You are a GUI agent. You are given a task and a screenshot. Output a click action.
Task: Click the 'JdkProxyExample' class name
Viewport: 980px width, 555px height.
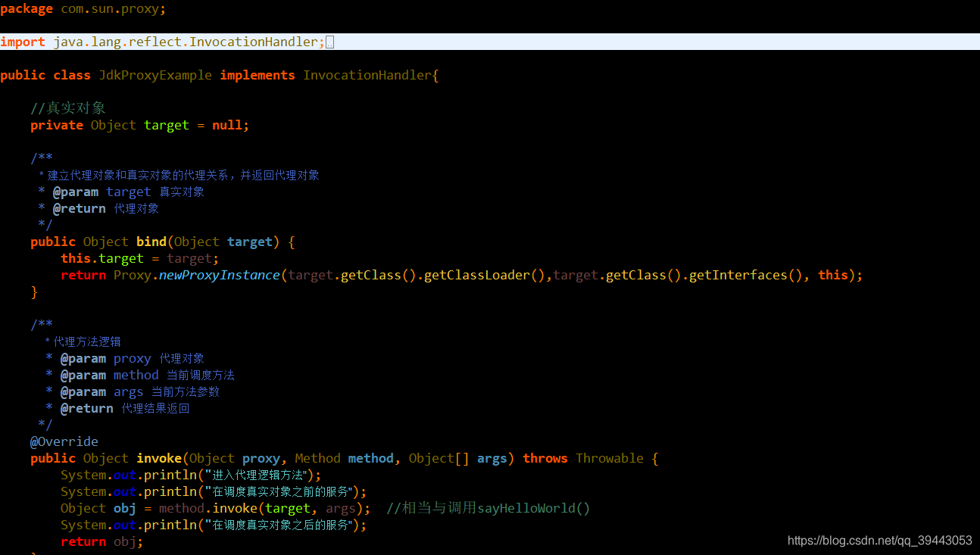point(155,75)
